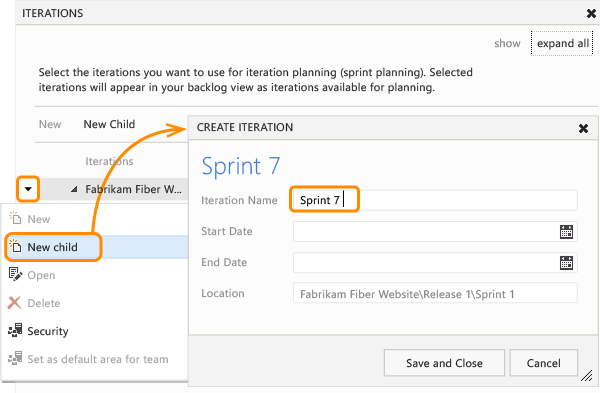Cancel the Create Iteration dialog
600x393 pixels.
pyautogui.click(x=543, y=363)
